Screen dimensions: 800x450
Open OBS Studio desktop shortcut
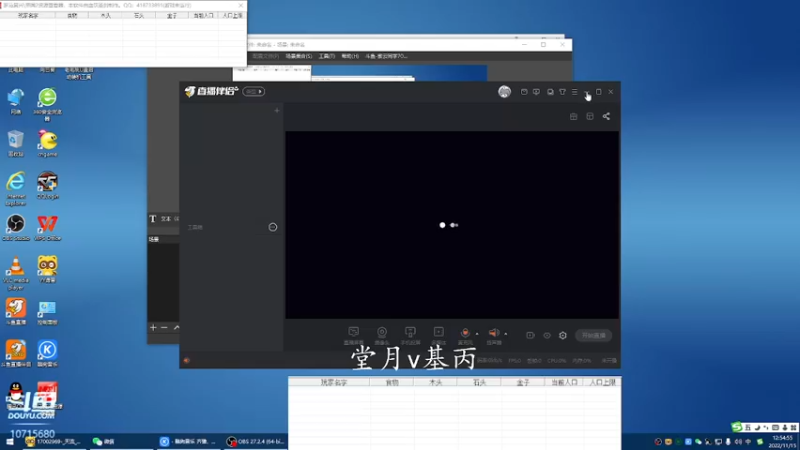click(16, 228)
